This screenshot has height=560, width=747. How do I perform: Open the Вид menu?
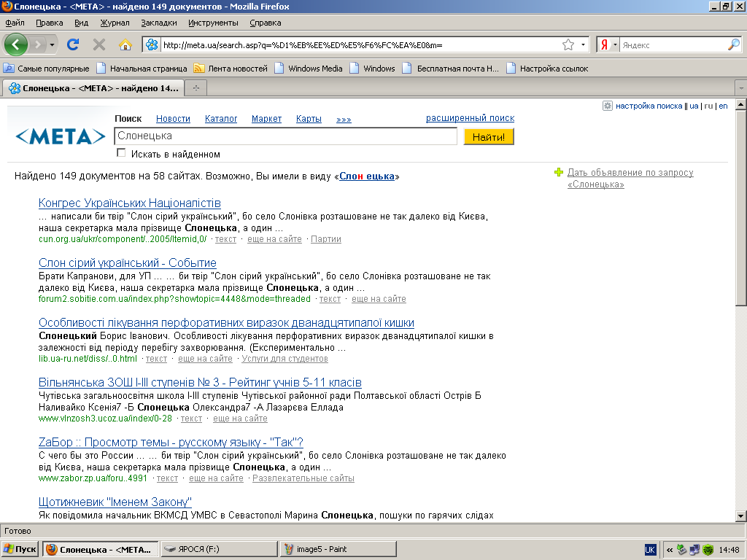tap(82, 23)
